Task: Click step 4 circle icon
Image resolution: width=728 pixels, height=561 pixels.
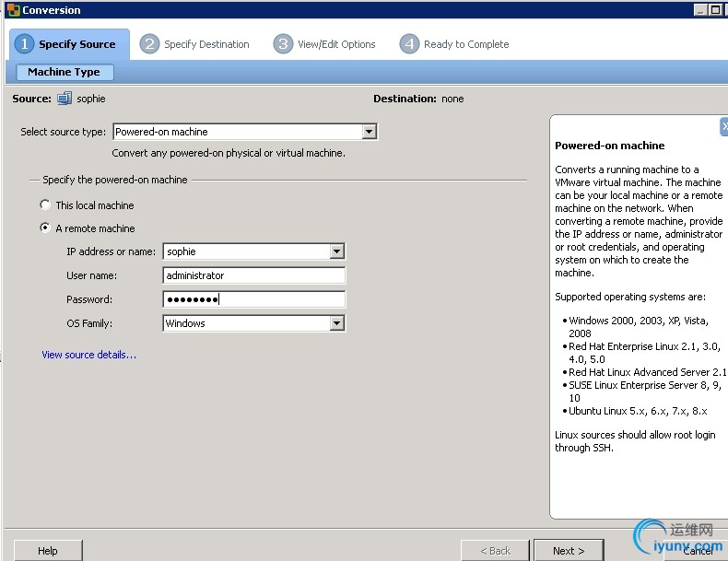Action: 409,44
